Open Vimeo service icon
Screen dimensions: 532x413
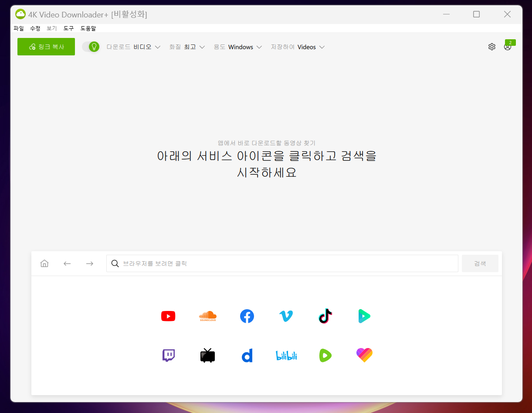click(286, 316)
